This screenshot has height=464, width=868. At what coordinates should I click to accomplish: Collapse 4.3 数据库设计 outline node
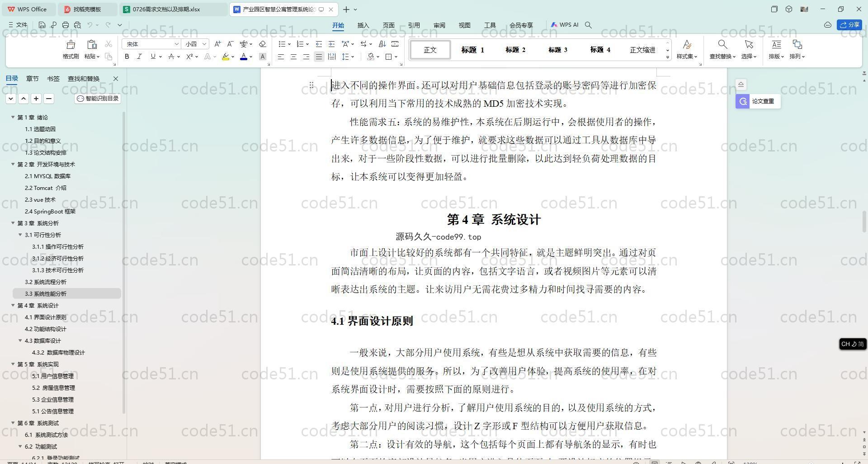click(x=20, y=341)
